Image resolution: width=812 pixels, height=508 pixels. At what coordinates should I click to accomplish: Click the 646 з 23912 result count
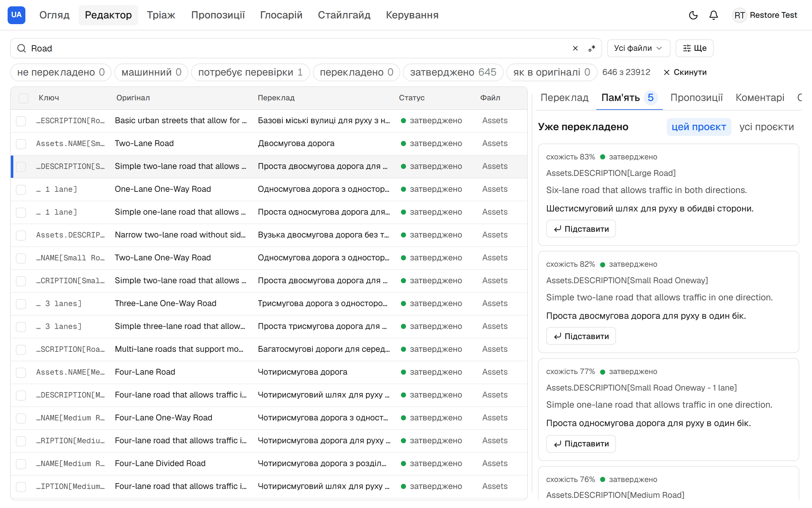626,72
